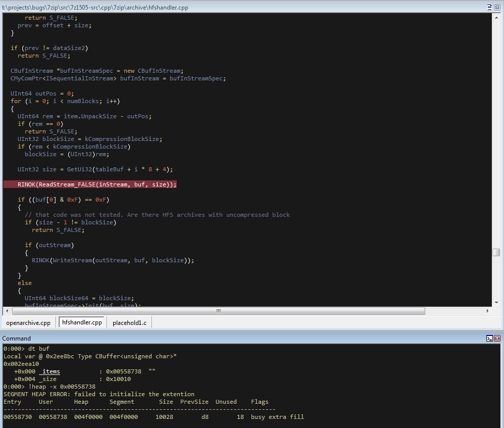The image size is (504, 428).
Task: Close the hfshandler.cpp source window
Action: (x=497, y=7)
